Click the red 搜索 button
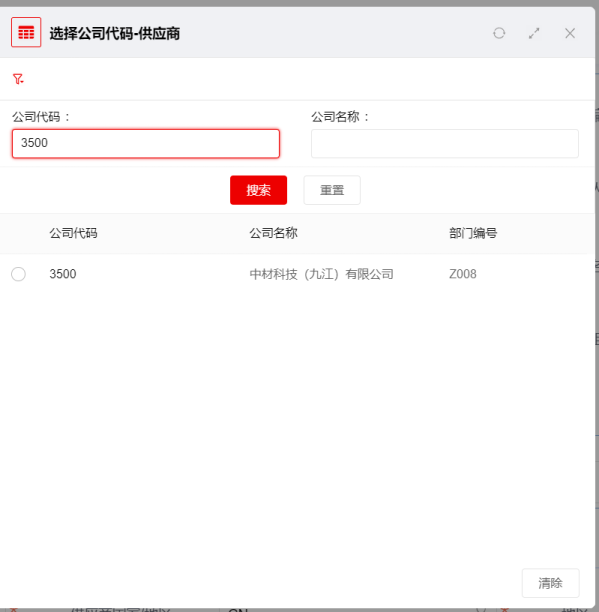 [258, 190]
